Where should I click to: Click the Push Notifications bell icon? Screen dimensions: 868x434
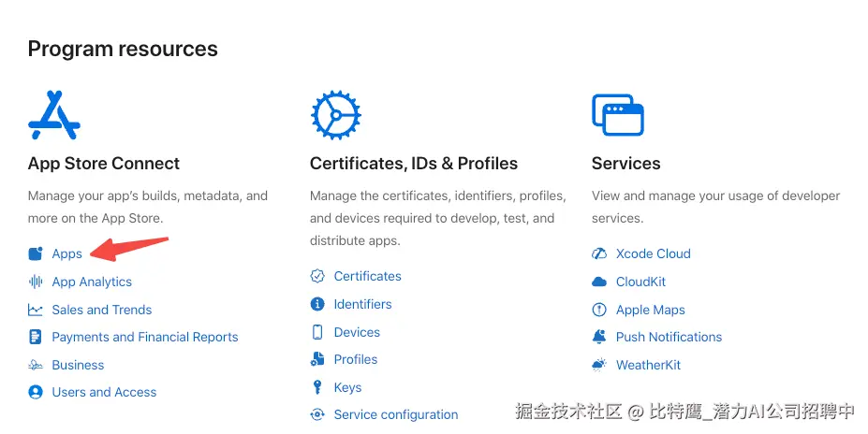(599, 337)
